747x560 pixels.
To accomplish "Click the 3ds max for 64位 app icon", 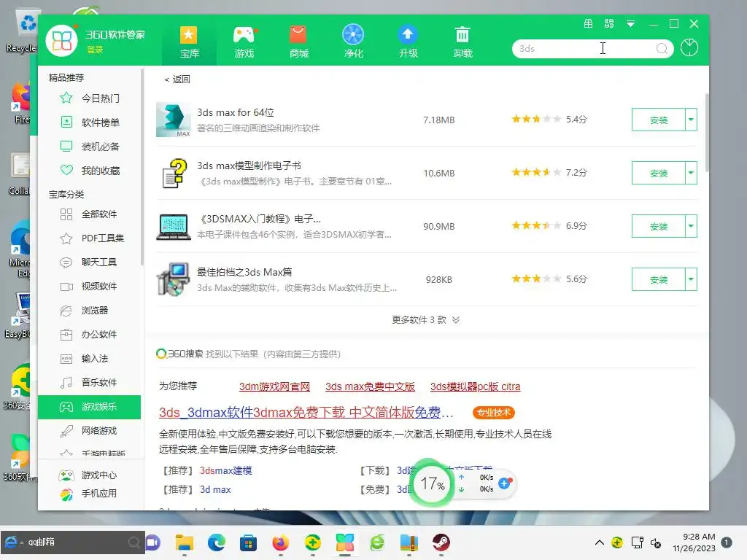I will tap(174, 120).
